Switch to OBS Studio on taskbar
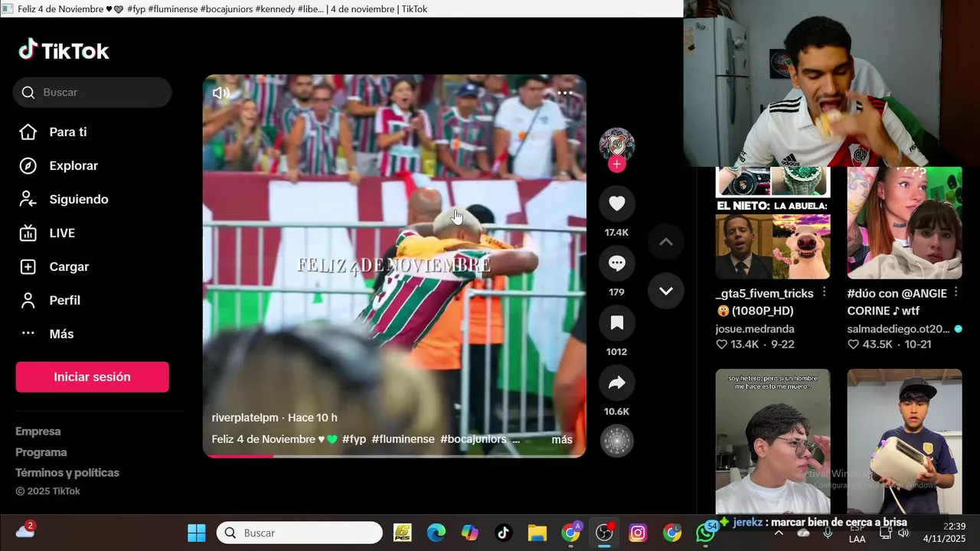The height and width of the screenshot is (551, 980). [x=605, y=533]
